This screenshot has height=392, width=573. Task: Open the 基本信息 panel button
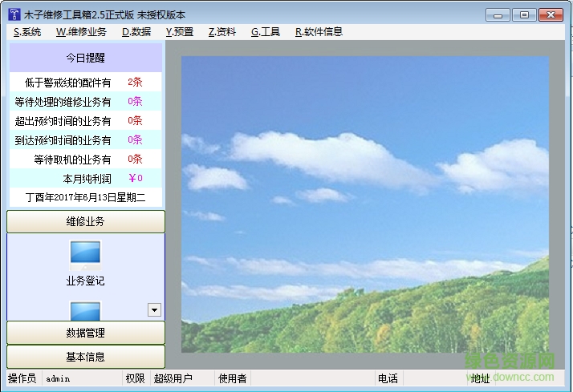pyautogui.click(x=86, y=357)
